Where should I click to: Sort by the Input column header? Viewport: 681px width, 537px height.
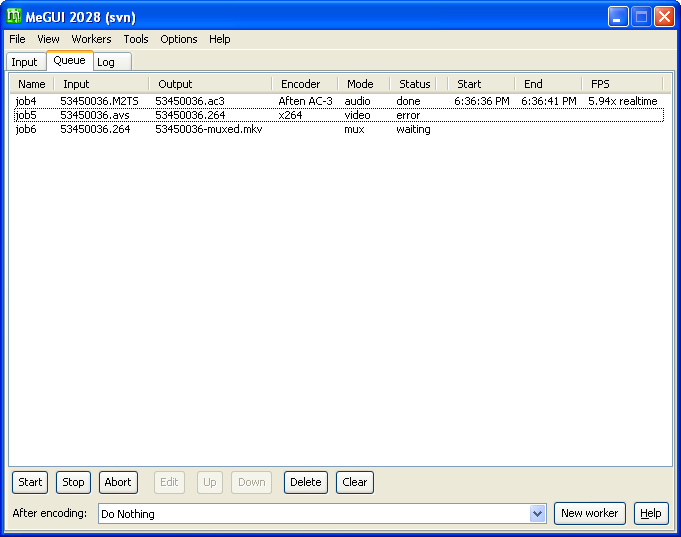tap(101, 84)
